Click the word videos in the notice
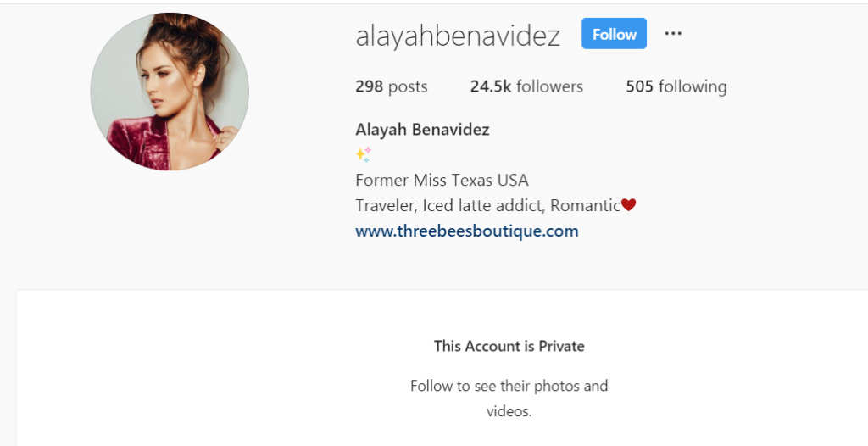Viewport: 868px width, 446px height. 507,411
